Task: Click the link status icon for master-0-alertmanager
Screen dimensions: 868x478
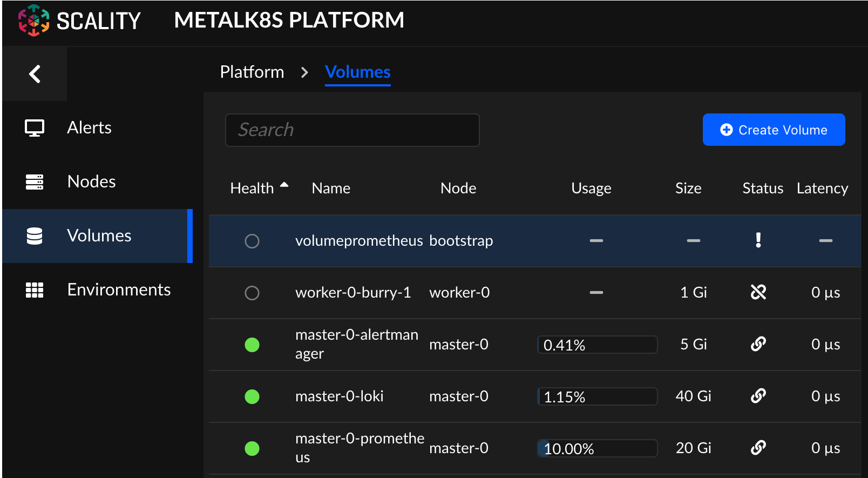Action: click(x=758, y=344)
